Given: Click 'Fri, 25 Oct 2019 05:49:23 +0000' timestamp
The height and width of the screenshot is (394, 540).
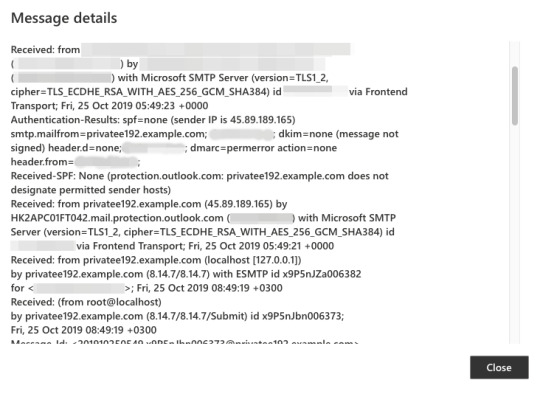Looking at the screenshot, I should click(135, 106).
